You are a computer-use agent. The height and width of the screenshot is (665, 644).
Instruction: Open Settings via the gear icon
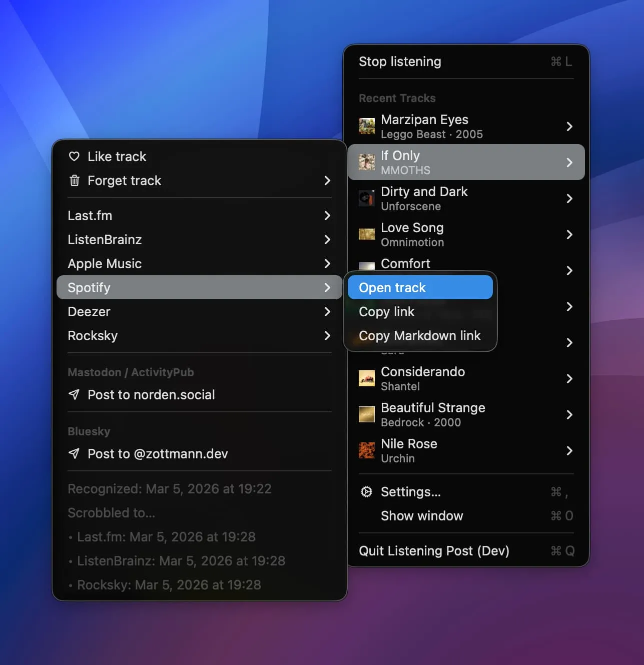[367, 492]
